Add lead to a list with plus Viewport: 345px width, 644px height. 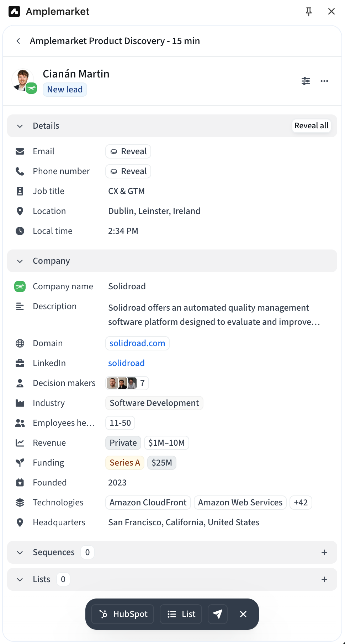point(324,579)
